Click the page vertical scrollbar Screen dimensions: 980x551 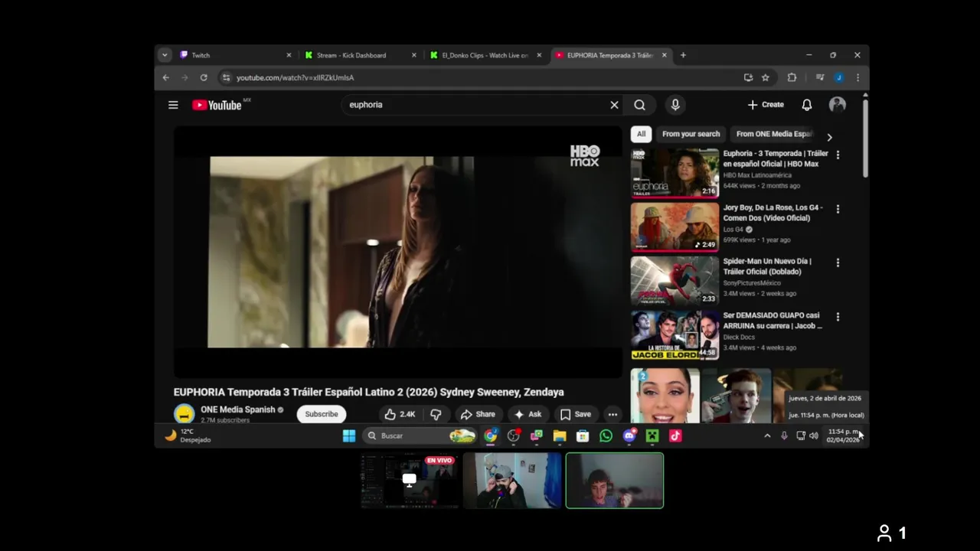[865, 138]
